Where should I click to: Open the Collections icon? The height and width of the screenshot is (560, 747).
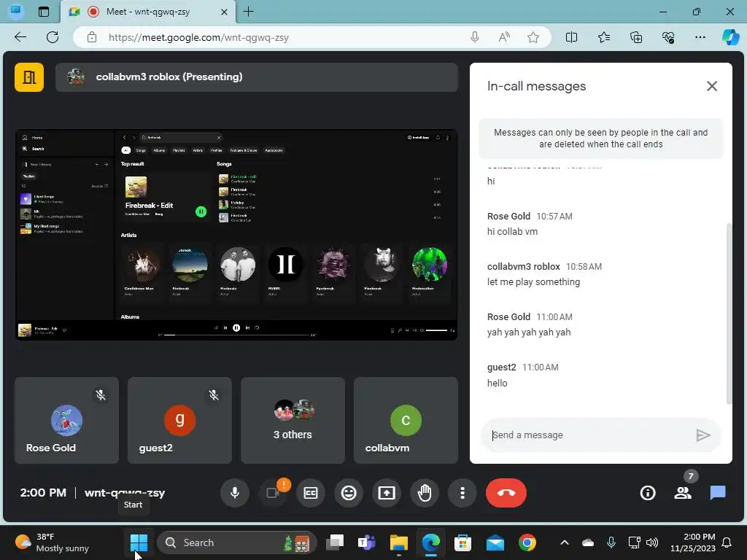[636, 37]
